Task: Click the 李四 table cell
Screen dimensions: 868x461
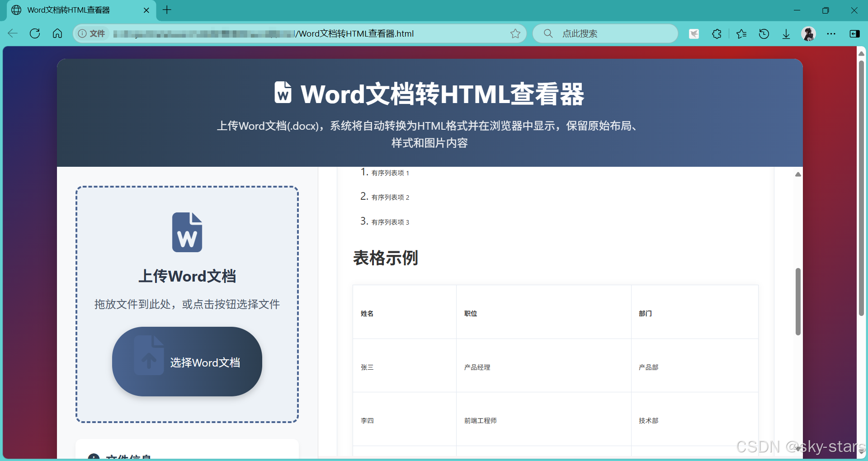Action: pos(405,419)
